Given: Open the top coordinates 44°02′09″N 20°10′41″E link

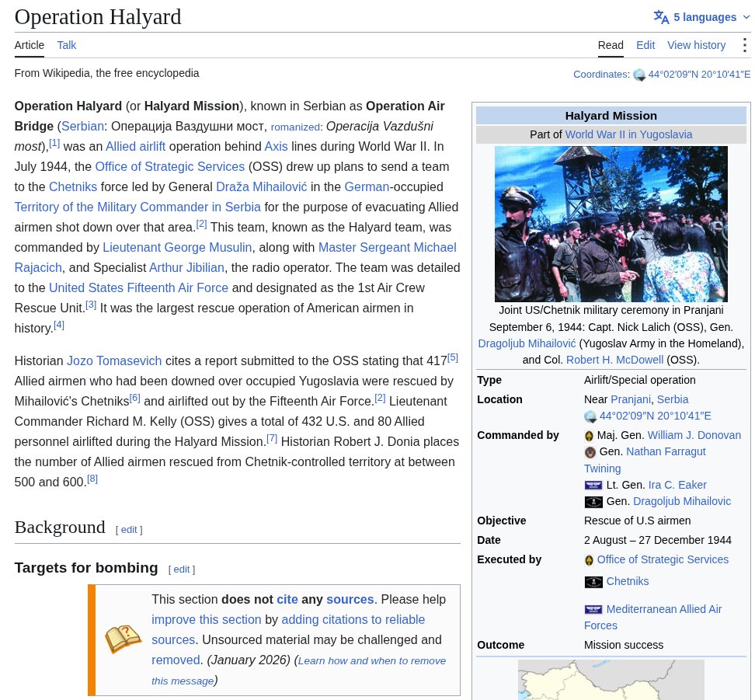Looking at the screenshot, I should click(x=698, y=75).
